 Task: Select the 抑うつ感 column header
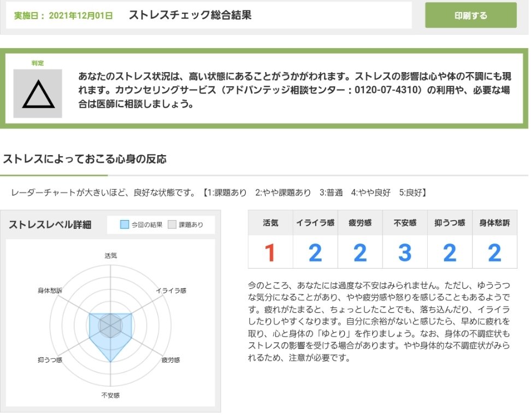pyautogui.click(x=450, y=223)
